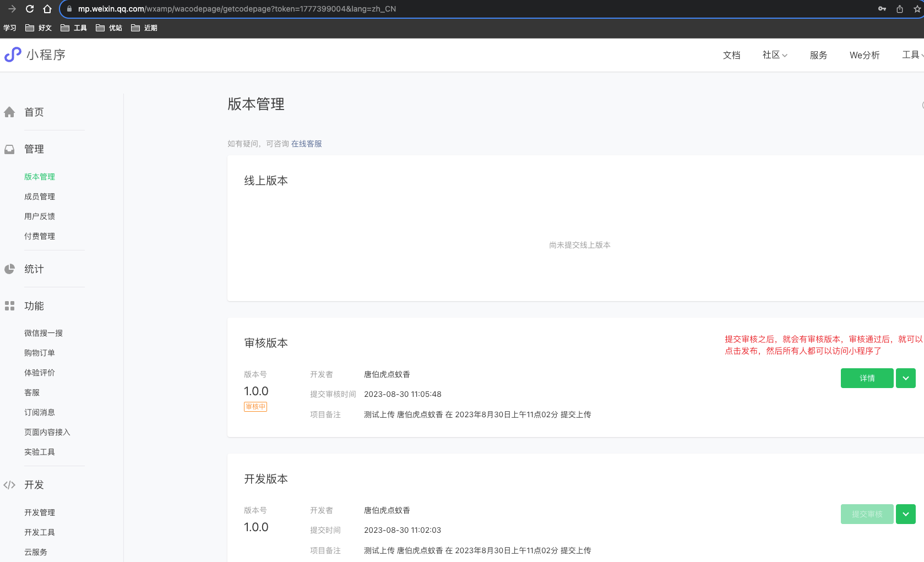This screenshot has width=924, height=562.
Task: Open 服务 in top navigation
Action: tap(819, 55)
